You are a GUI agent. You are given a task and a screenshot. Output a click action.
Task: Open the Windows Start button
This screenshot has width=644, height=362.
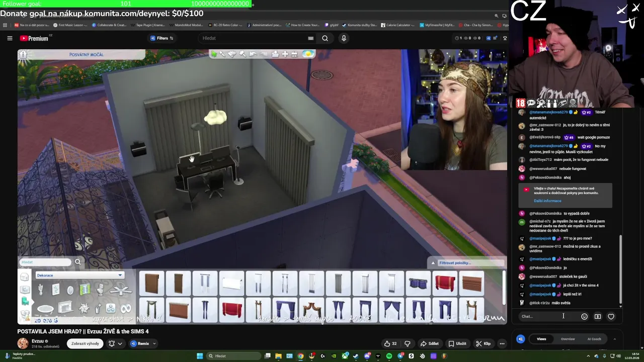[x=200, y=356]
